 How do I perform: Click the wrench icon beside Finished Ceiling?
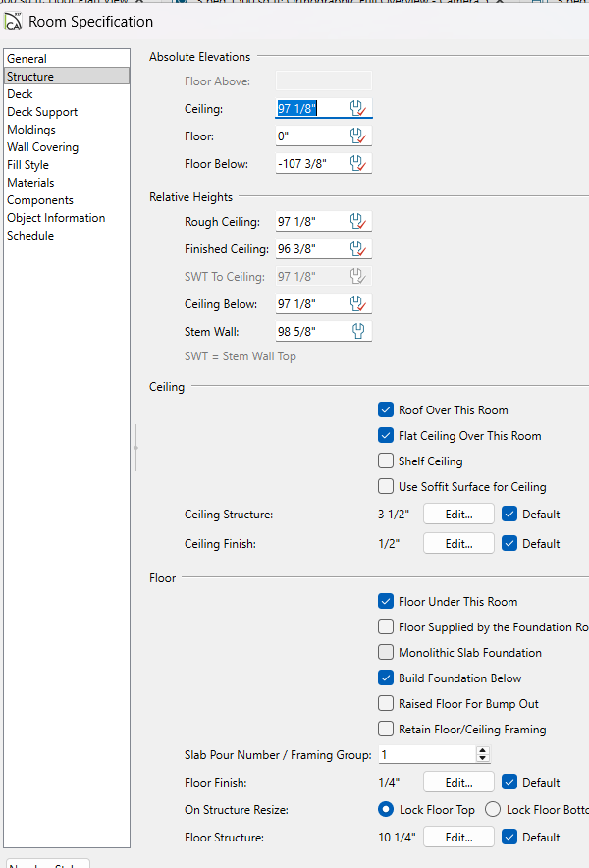358,249
